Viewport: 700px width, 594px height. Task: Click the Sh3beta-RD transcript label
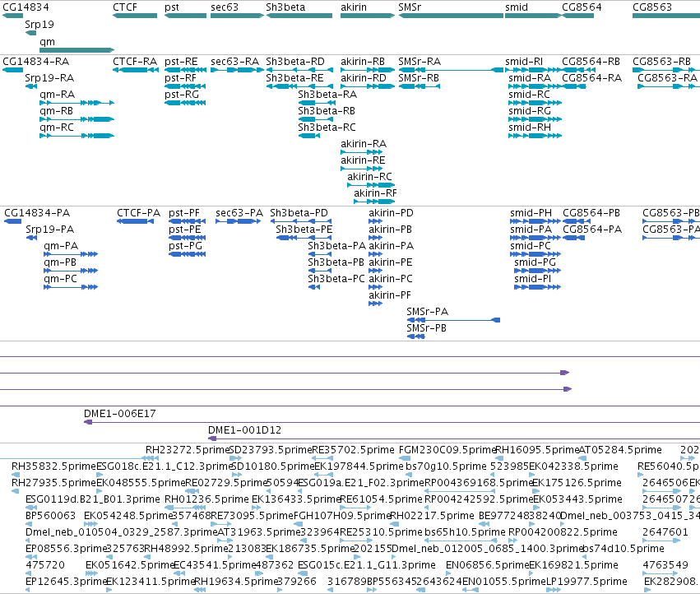(x=295, y=61)
